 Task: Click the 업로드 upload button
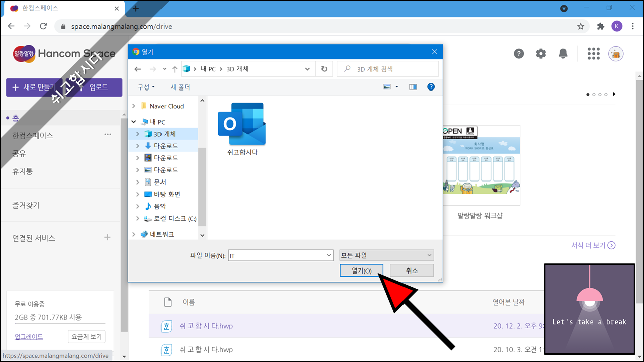tap(99, 87)
